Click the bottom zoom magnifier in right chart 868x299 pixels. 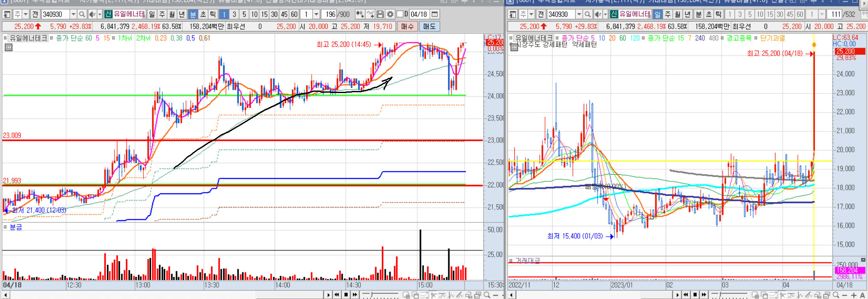click(x=836, y=295)
